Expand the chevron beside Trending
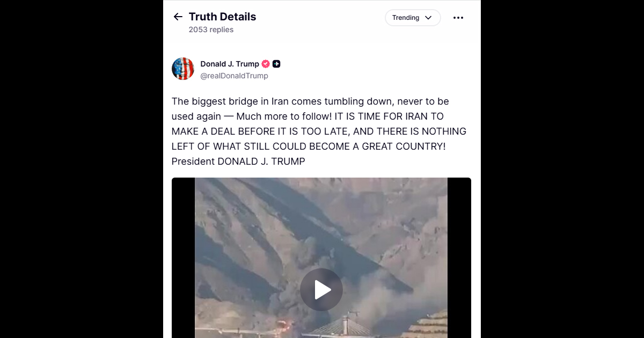644x338 pixels. pyautogui.click(x=428, y=18)
